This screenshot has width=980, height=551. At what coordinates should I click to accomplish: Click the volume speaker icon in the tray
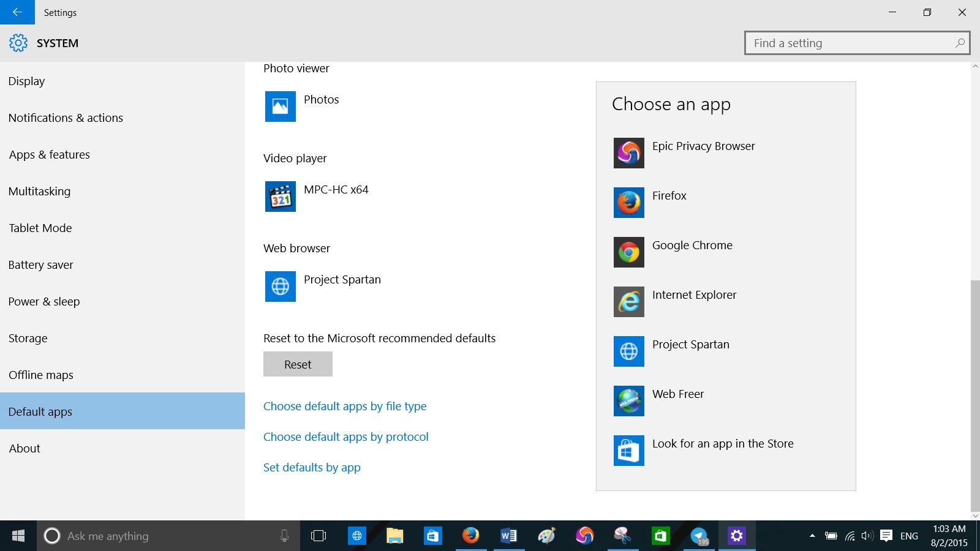pyautogui.click(x=867, y=536)
